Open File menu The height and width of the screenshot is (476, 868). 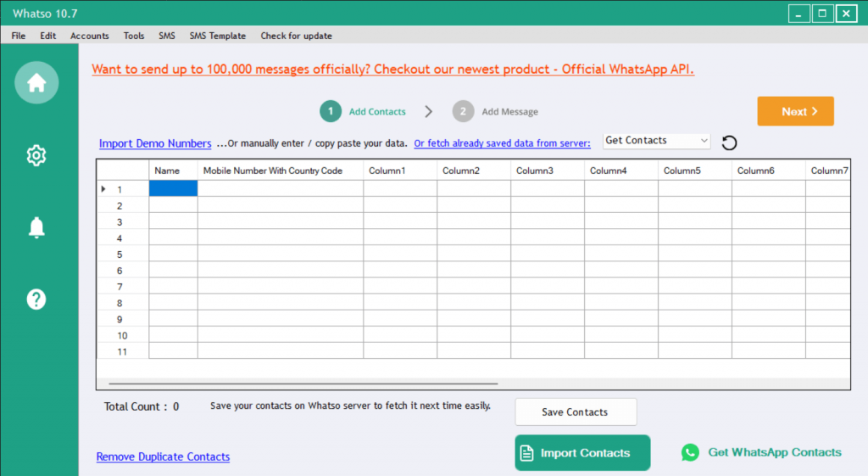coord(19,36)
